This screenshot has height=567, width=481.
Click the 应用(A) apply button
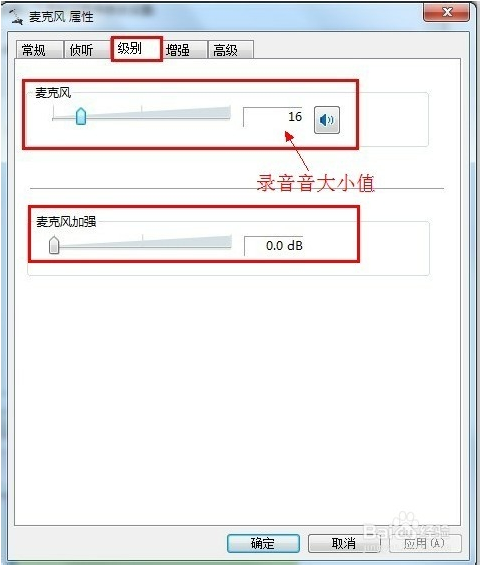(425, 543)
